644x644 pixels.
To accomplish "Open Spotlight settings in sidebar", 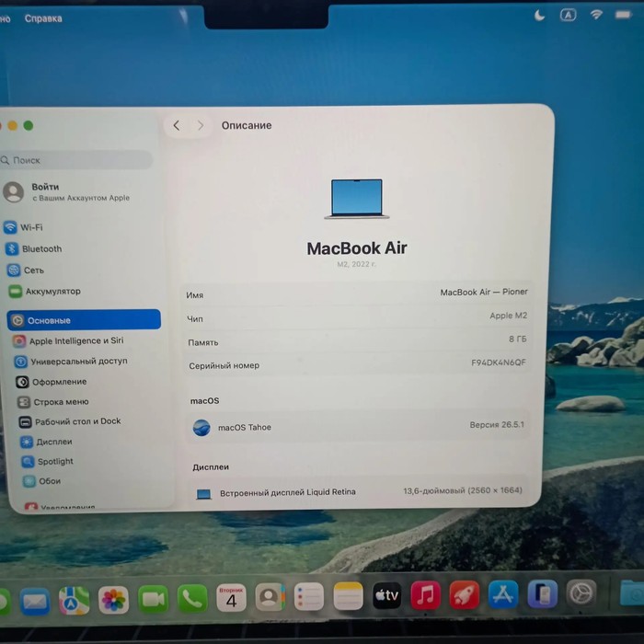I will [48, 461].
